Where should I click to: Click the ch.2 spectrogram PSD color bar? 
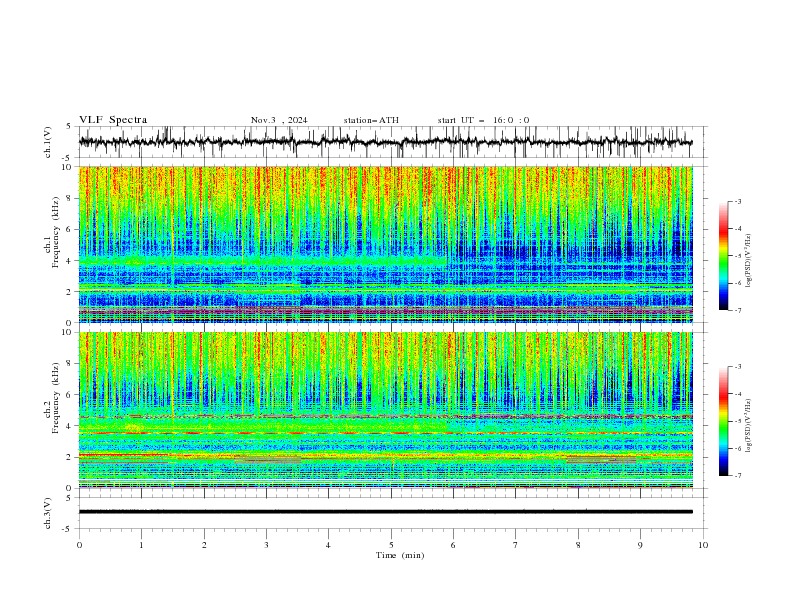click(x=723, y=421)
